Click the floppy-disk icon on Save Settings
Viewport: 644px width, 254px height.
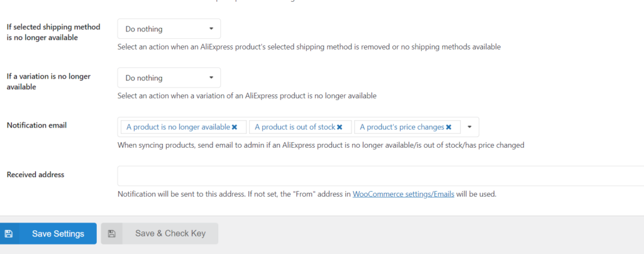pos(9,233)
